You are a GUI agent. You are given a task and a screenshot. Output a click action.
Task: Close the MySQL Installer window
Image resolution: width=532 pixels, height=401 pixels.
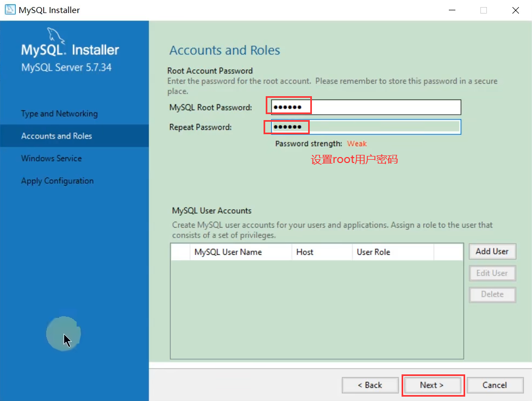tap(516, 10)
